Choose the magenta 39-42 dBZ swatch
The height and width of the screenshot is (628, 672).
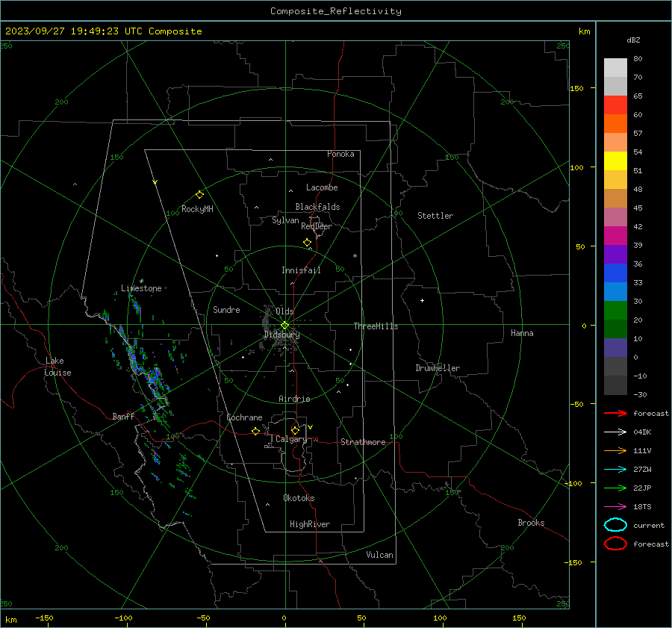pyautogui.click(x=615, y=236)
